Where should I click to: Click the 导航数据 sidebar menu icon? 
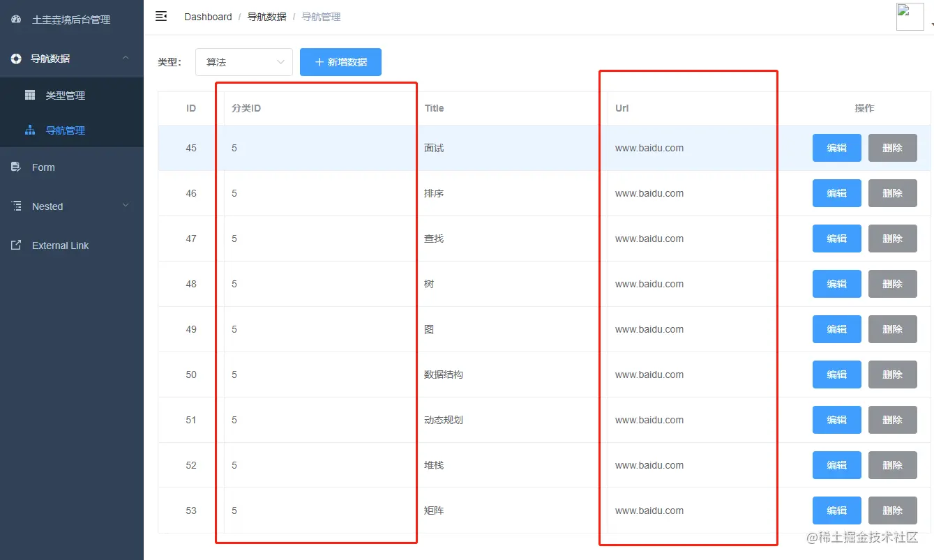tap(16, 59)
